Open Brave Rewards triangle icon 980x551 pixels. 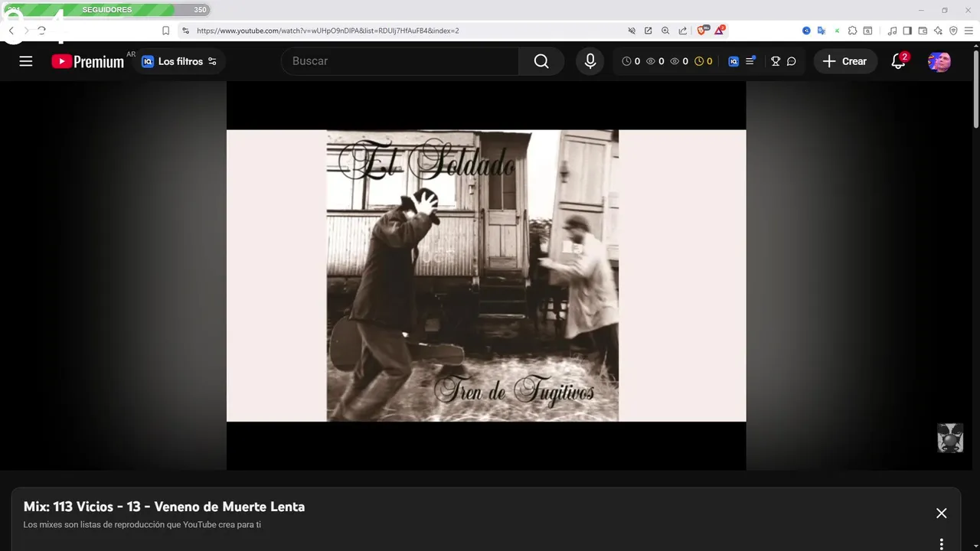click(x=720, y=30)
